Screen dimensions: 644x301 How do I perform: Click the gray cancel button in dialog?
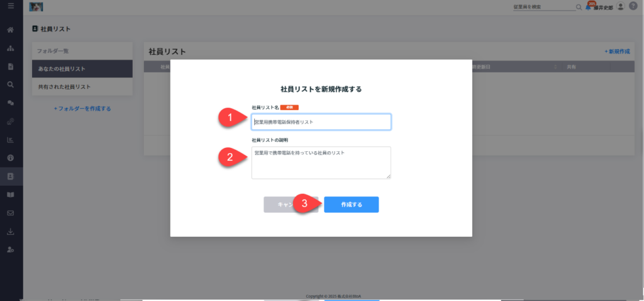coord(291,205)
